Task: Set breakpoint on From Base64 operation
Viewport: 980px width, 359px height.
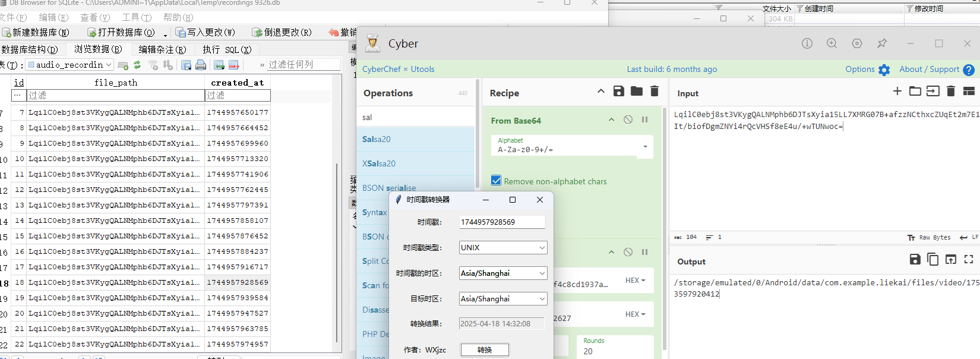Action: click(644, 119)
